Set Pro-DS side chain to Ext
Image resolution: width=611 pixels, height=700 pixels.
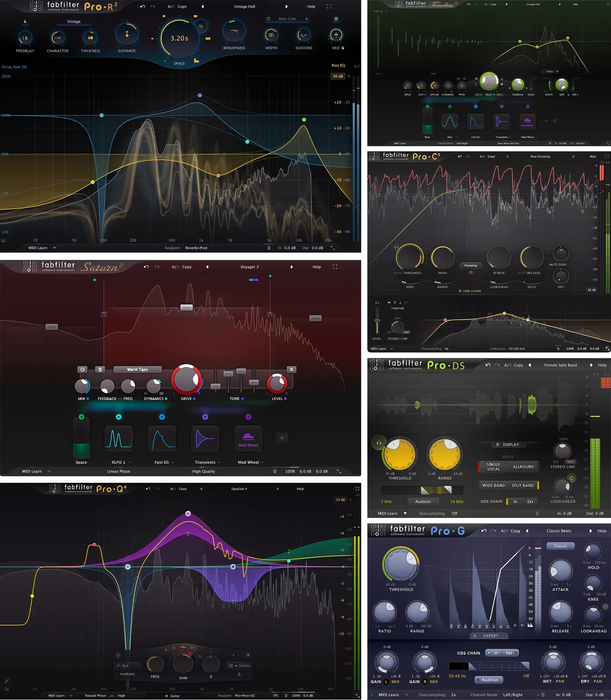530,502
